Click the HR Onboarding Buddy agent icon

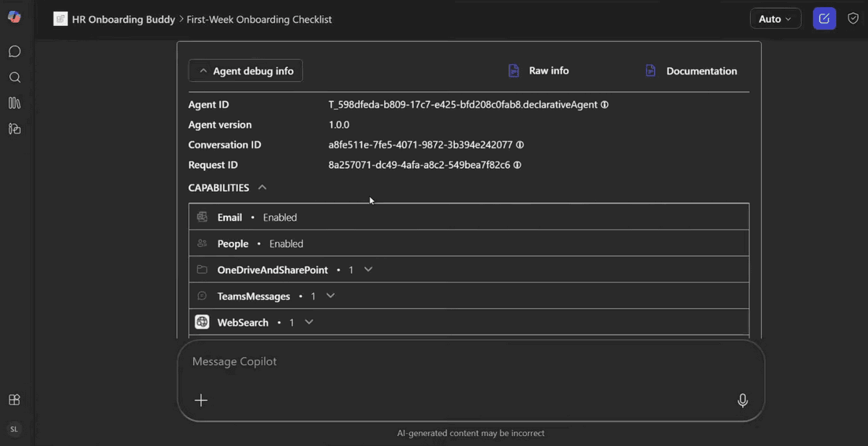coord(61,19)
